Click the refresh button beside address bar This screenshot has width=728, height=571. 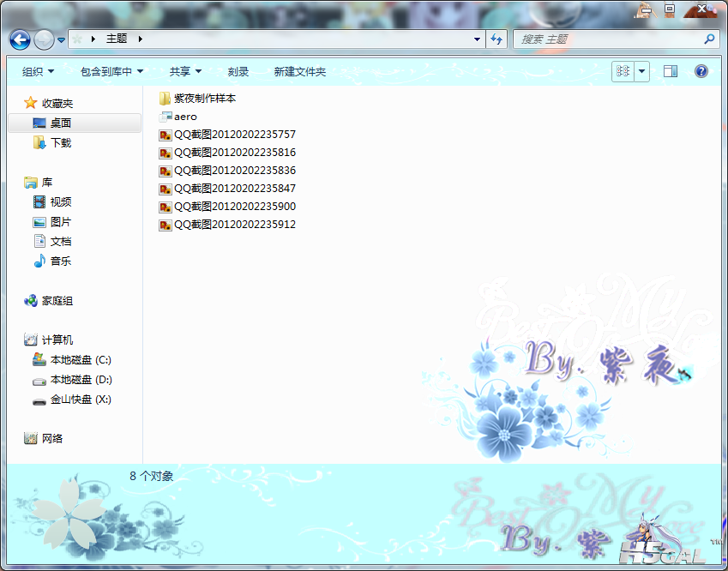[496, 39]
